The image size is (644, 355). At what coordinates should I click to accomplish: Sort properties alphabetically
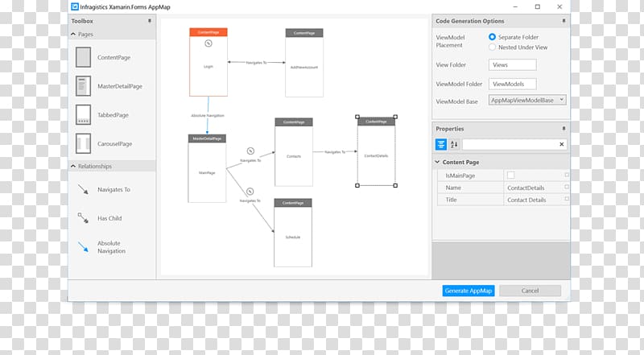pyautogui.click(x=453, y=144)
